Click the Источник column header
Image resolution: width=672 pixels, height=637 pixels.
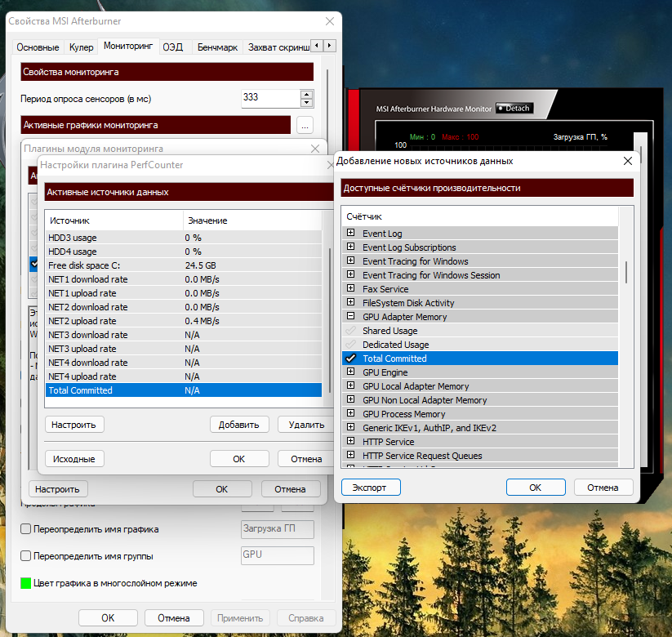coord(114,220)
